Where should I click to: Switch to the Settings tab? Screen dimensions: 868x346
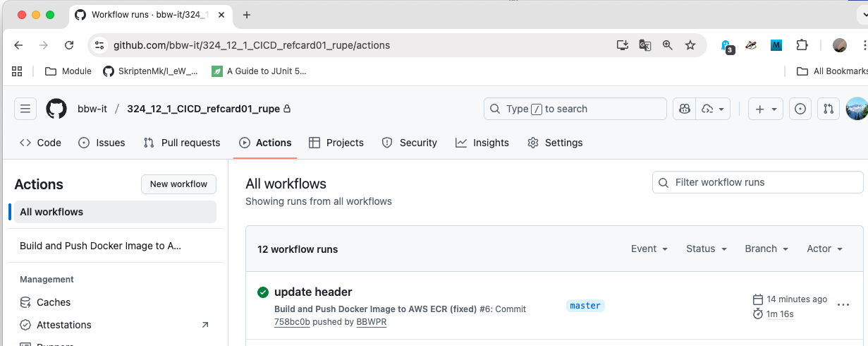[x=555, y=143]
